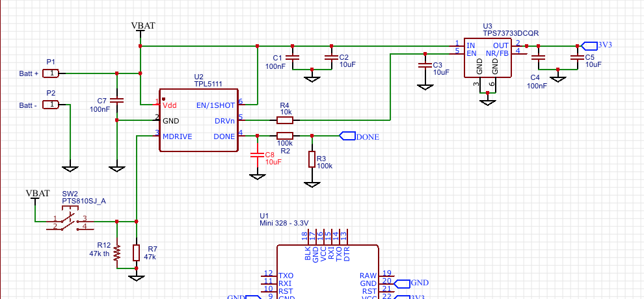Image resolution: width=644 pixels, height=299 pixels.
Task: Select the MDRIVE pin label on U2
Action: pyautogui.click(x=178, y=136)
